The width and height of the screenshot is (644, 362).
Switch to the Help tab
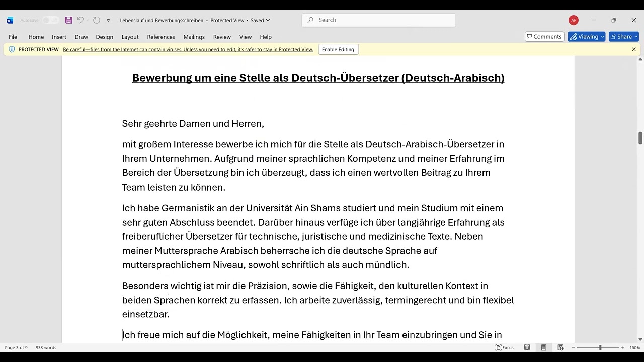click(x=266, y=37)
